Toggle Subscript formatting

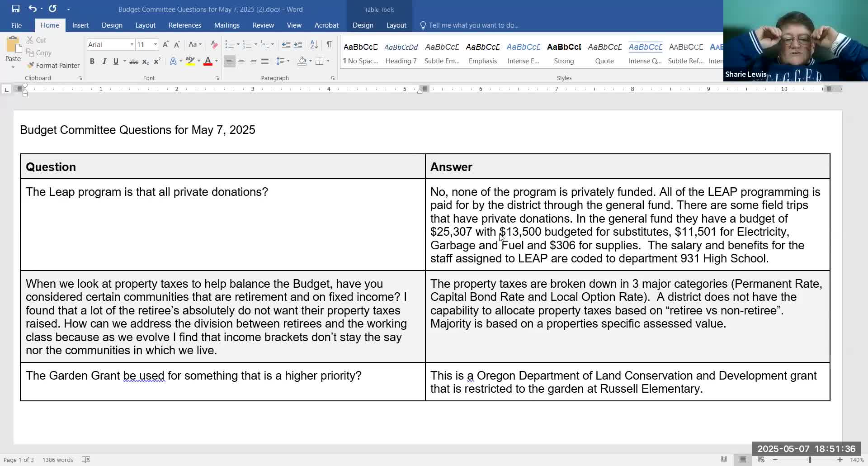(x=145, y=62)
